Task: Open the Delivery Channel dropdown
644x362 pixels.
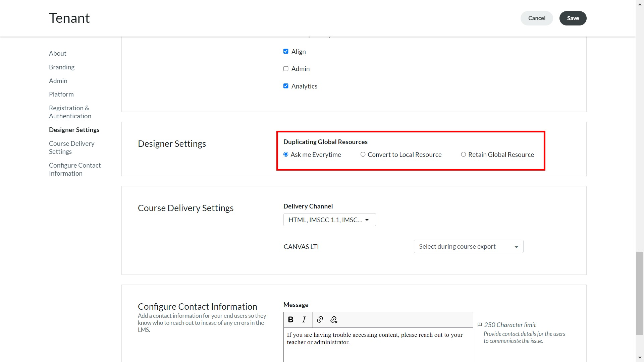Action: 329,220
